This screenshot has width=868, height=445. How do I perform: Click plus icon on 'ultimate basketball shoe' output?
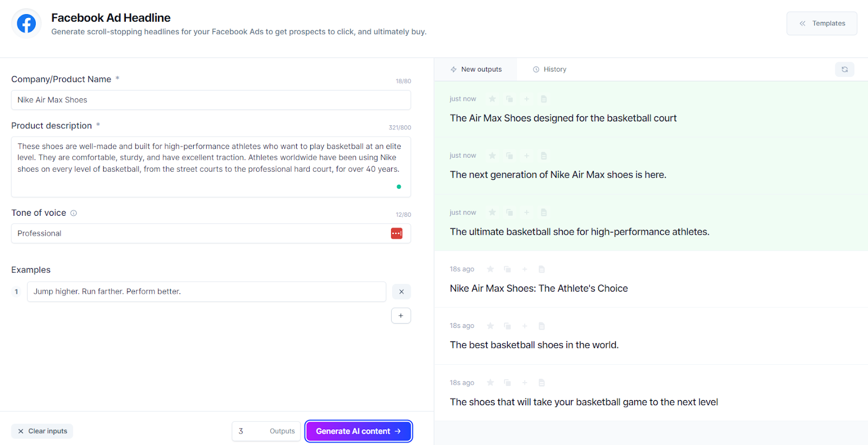click(526, 212)
